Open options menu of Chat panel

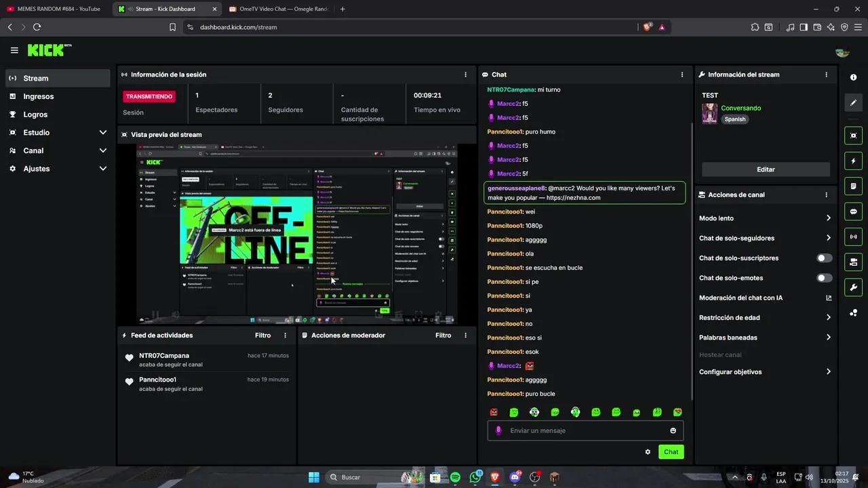pyautogui.click(x=682, y=75)
